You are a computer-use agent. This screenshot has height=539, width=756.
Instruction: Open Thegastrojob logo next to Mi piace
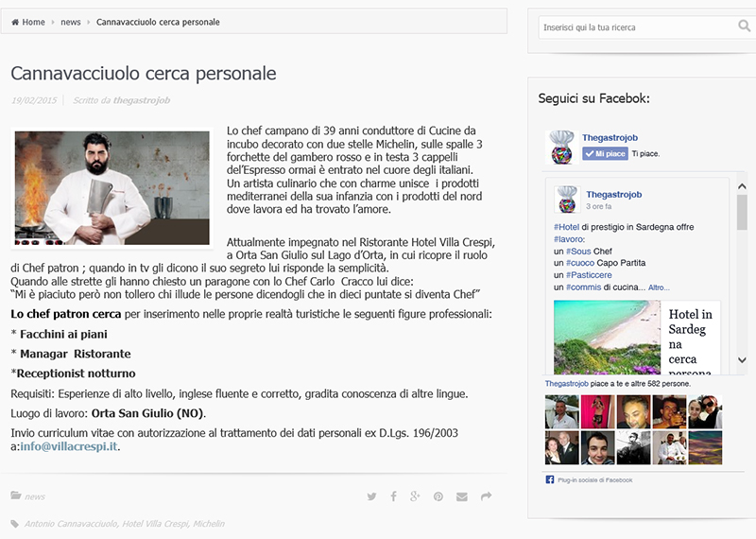tap(562, 148)
